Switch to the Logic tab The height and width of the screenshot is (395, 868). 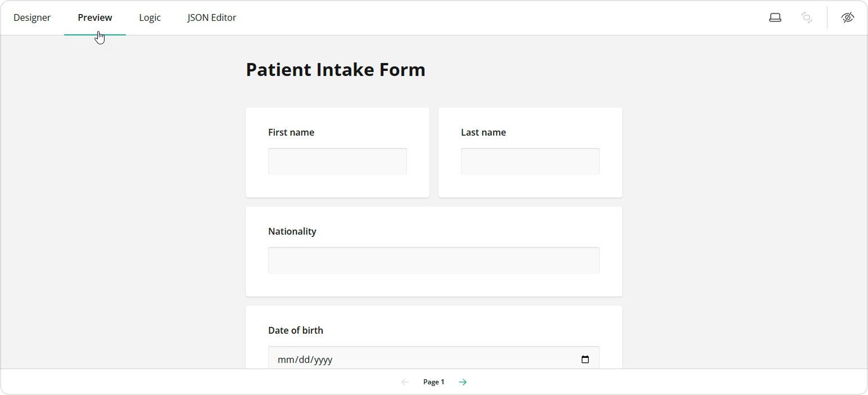[x=150, y=17]
